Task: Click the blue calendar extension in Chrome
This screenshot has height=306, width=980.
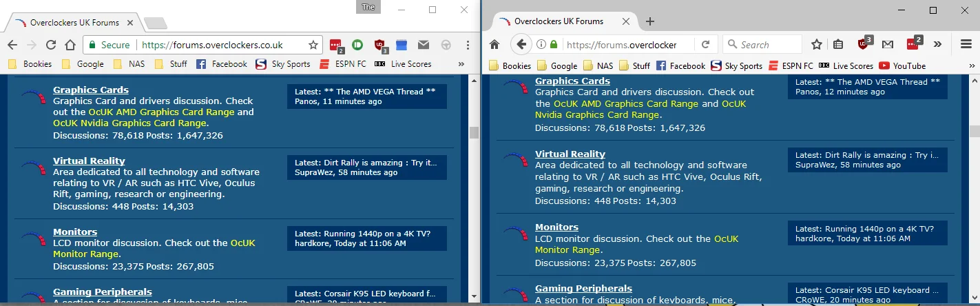Action: click(x=402, y=45)
